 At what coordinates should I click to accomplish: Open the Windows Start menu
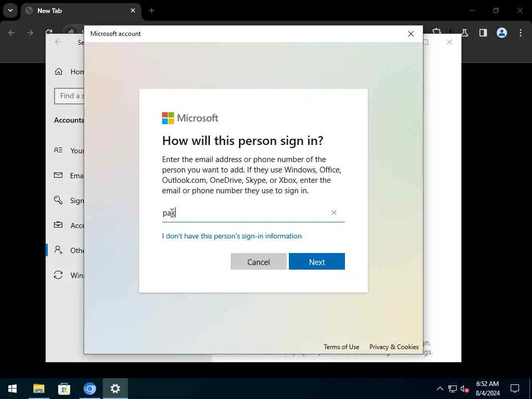pos(12,389)
